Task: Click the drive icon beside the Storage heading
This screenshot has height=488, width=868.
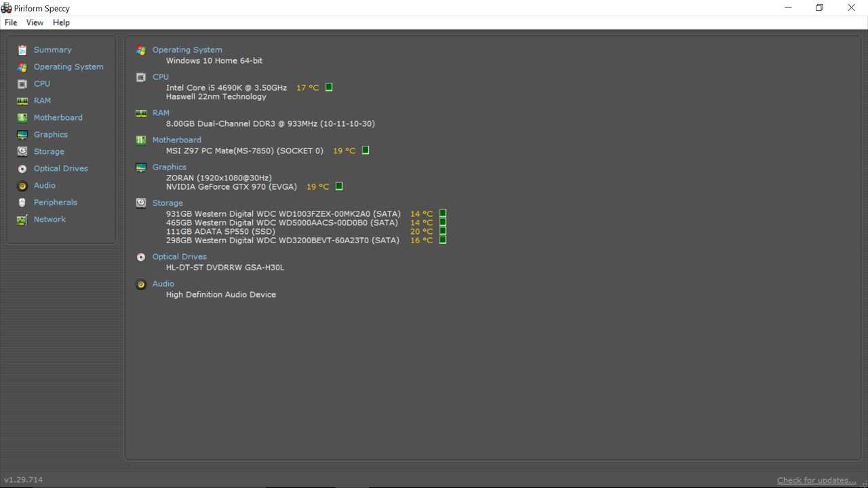Action: tap(141, 203)
